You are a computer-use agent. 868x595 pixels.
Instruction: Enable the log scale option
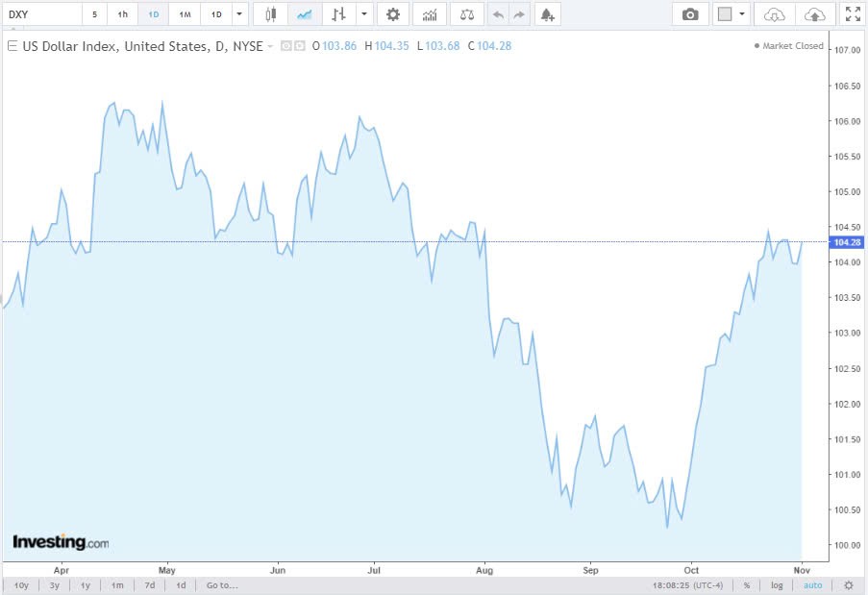(x=776, y=584)
